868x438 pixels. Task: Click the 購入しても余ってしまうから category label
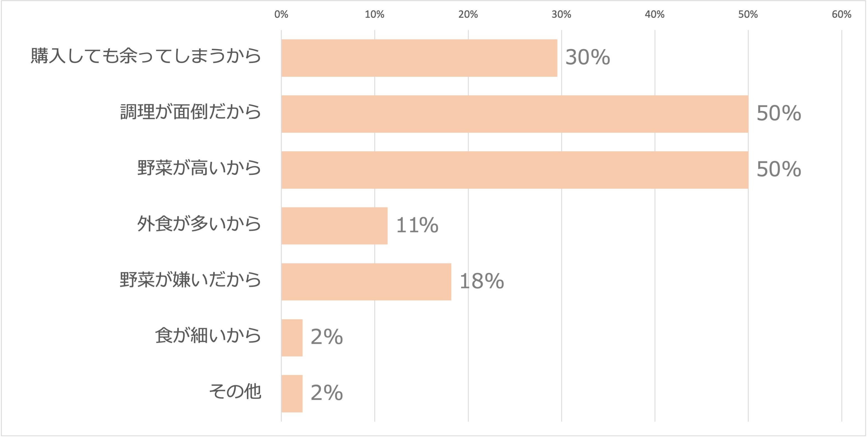pyautogui.click(x=146, y=56)
